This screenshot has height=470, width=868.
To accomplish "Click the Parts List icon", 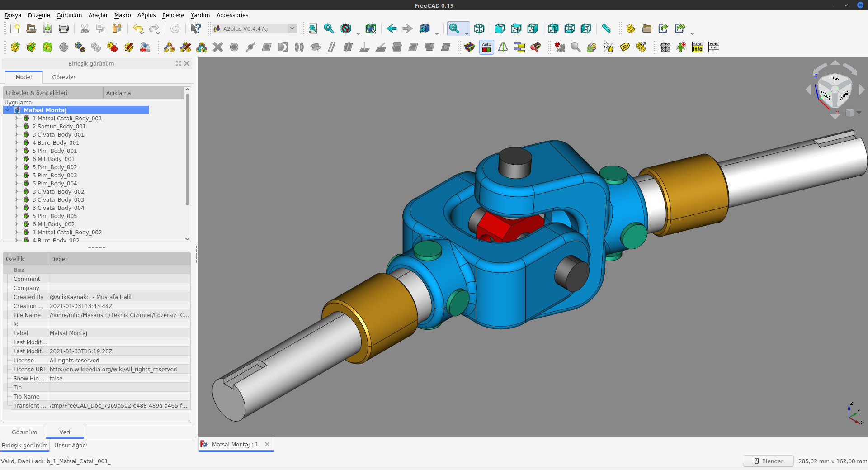I will [714, 47].
